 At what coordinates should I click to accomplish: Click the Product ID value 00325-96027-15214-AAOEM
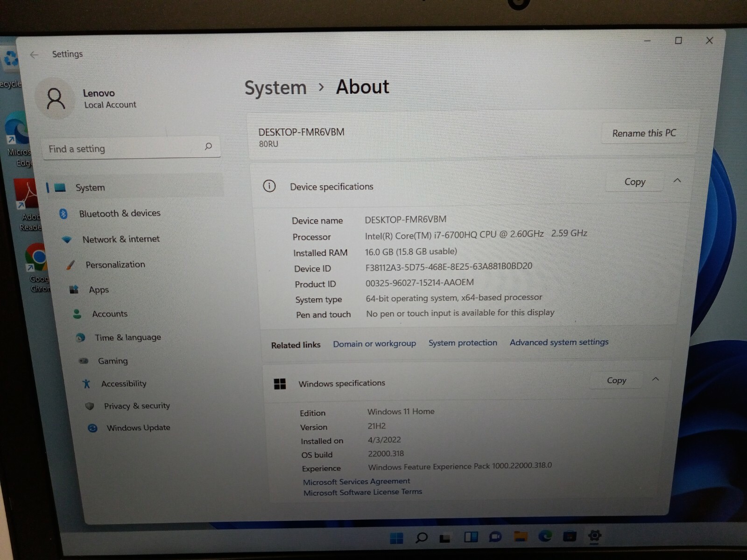coord(420,283)
